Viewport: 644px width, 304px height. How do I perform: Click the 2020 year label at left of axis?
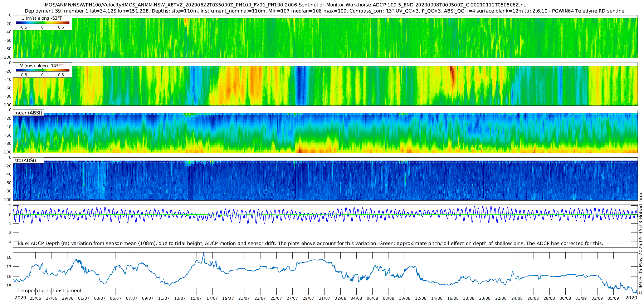click(20, 298)
